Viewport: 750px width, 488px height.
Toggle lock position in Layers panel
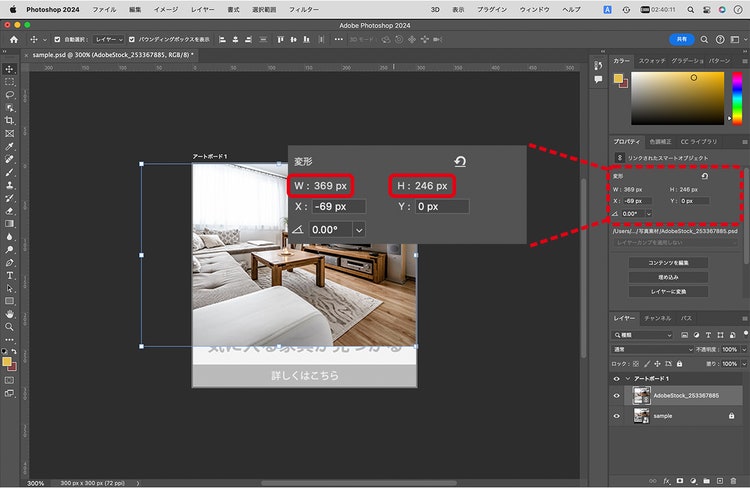click(x=657, y=364)
